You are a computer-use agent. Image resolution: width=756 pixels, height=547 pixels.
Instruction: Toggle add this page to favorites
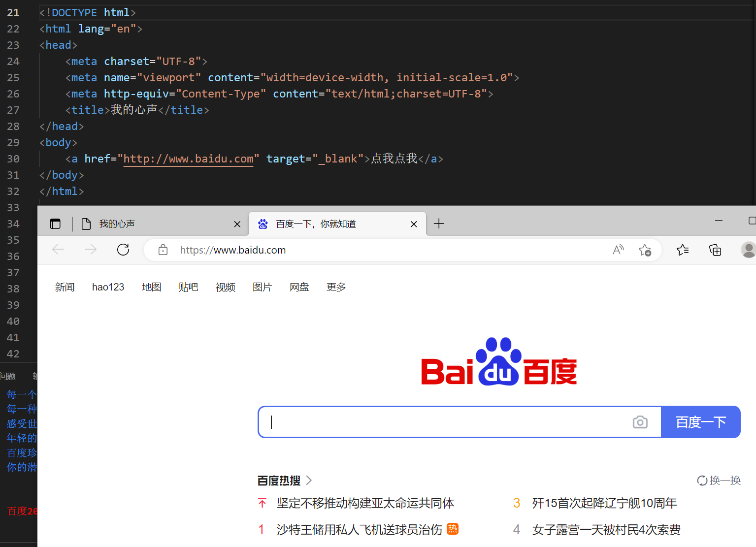coord(645,250)
